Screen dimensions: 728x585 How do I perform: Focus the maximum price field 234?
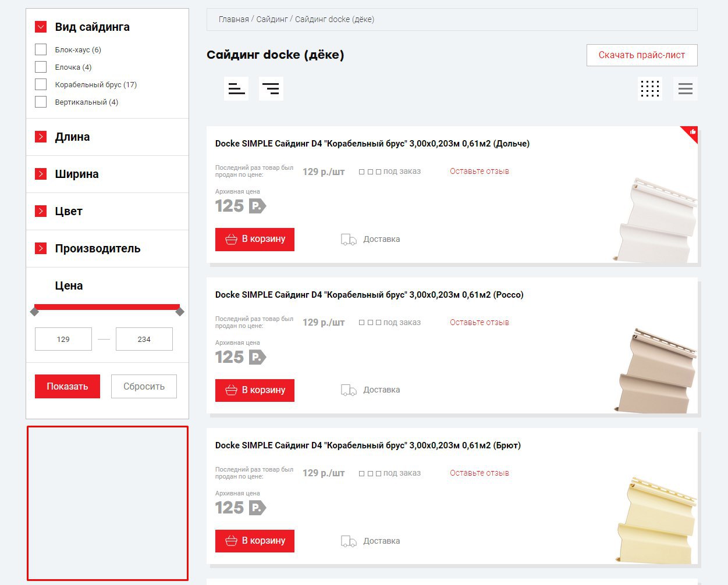click(x=144, y=339)
